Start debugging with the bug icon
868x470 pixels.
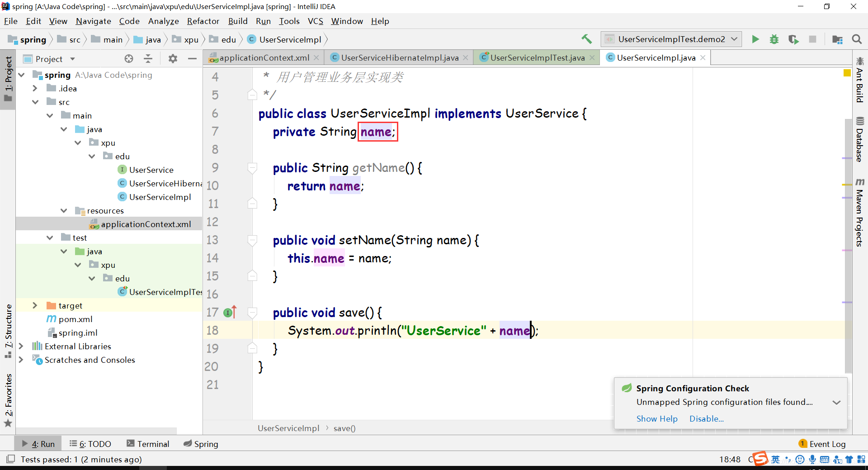point(774,39)
